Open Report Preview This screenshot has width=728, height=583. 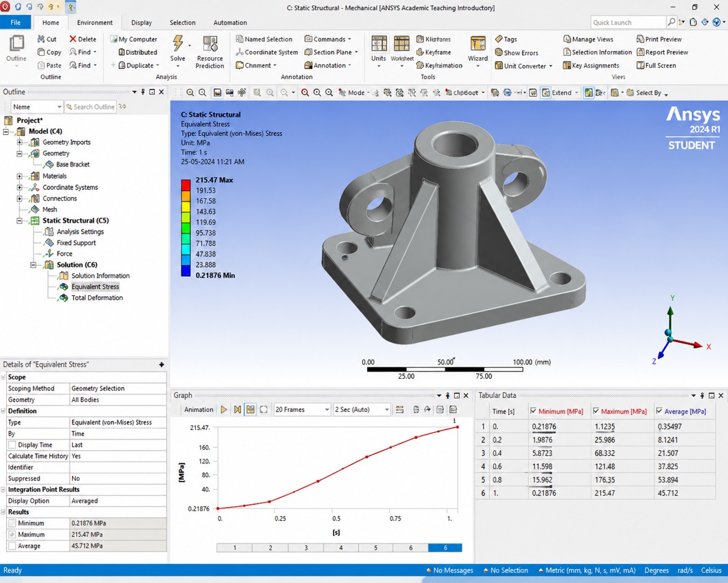[x=662, y=52]
